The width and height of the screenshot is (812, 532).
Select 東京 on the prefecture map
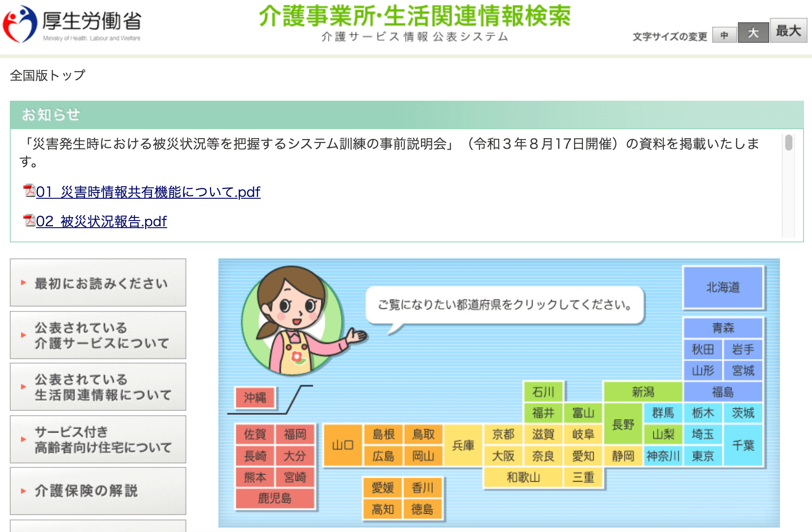click(703, 456)
